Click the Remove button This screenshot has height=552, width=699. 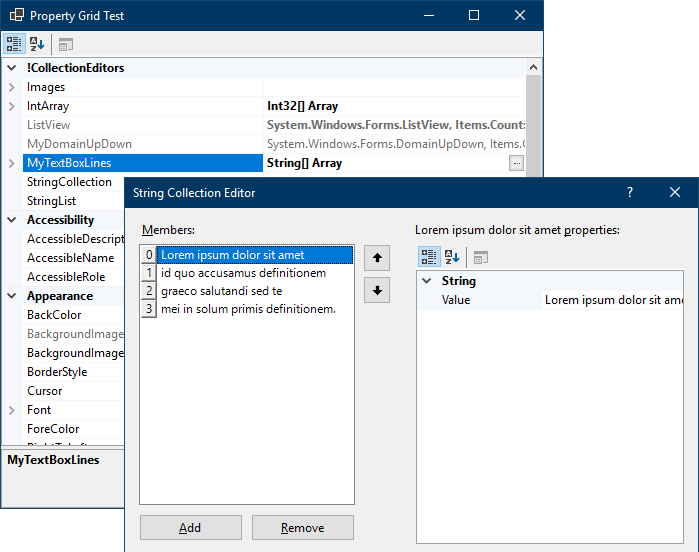(x=303, y=527)
